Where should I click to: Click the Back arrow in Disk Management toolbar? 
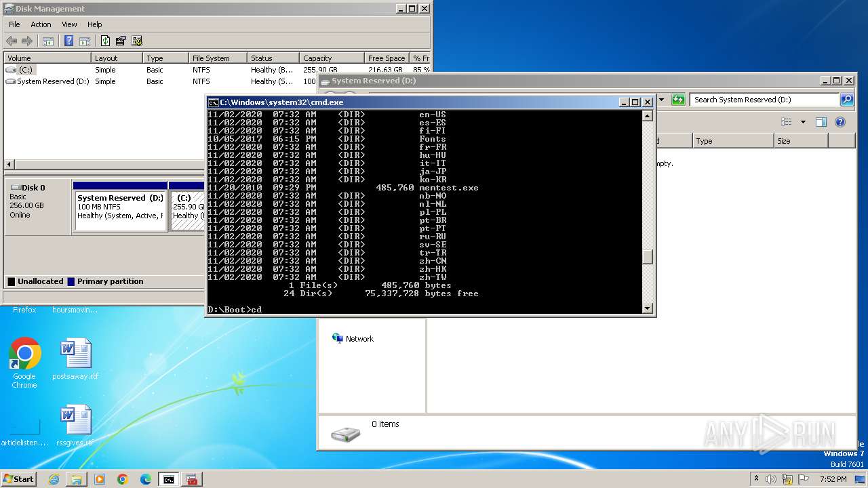click(12, 41)
